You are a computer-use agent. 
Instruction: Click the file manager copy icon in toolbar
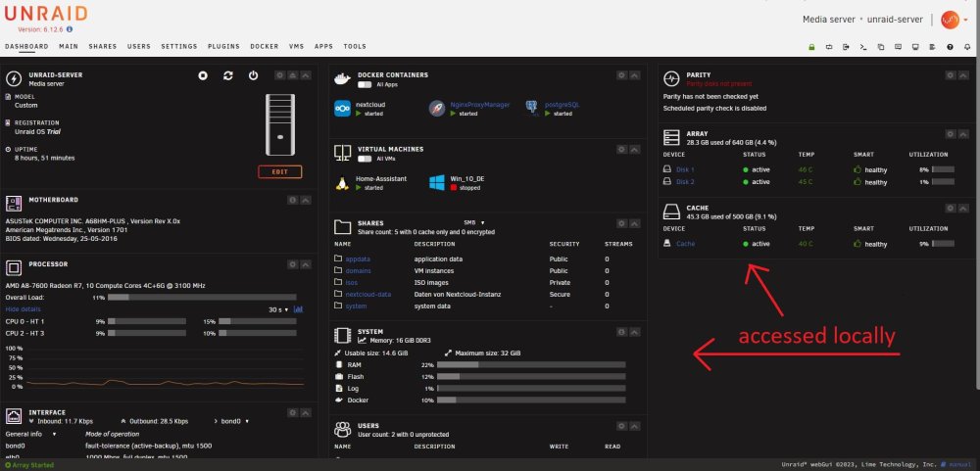pos(881,47)
